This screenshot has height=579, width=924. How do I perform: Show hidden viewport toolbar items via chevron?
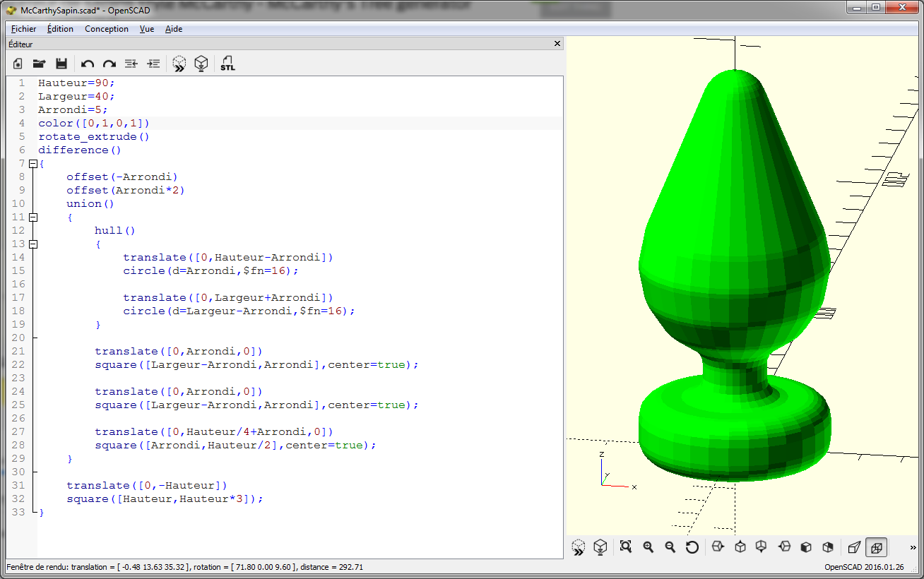[x=913, y=547]
